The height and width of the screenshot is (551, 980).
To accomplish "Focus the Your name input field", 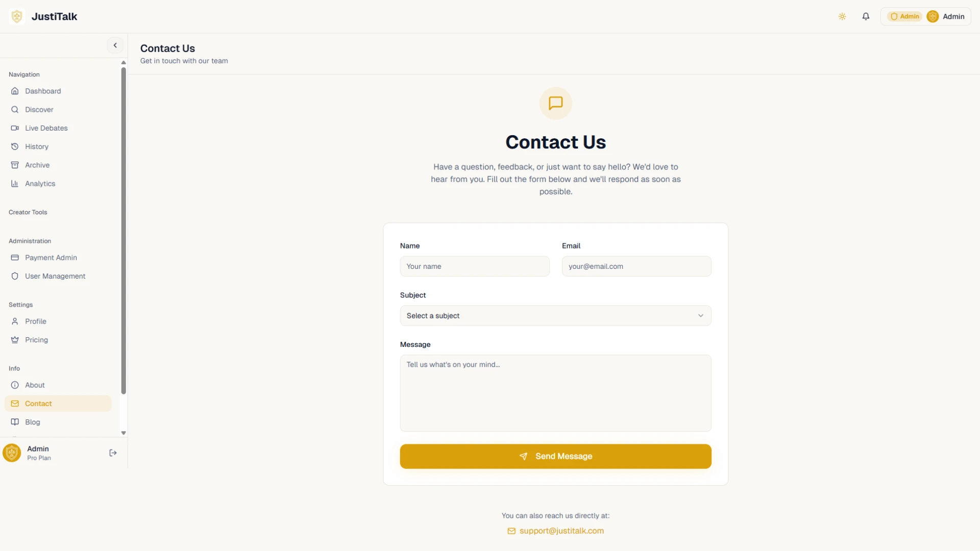I will 475,266.
